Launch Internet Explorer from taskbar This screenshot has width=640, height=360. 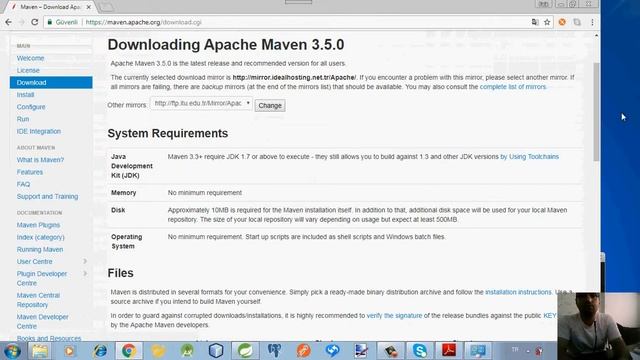100,351
